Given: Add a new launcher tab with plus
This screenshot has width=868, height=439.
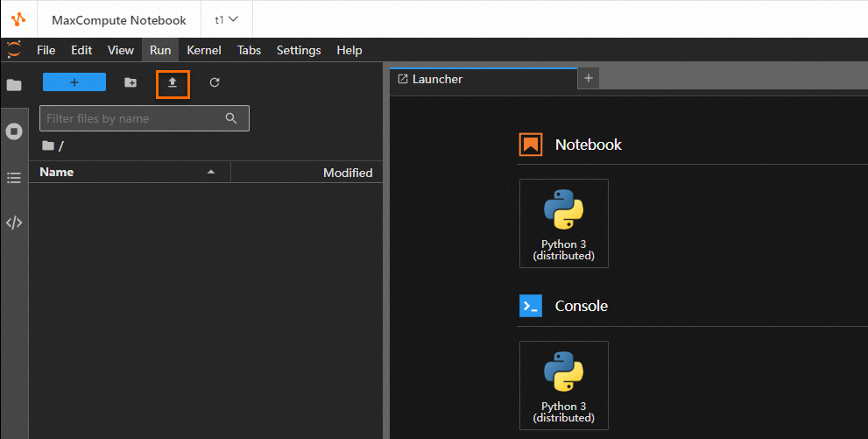Looking at the screenshot, I should (589, 79).
